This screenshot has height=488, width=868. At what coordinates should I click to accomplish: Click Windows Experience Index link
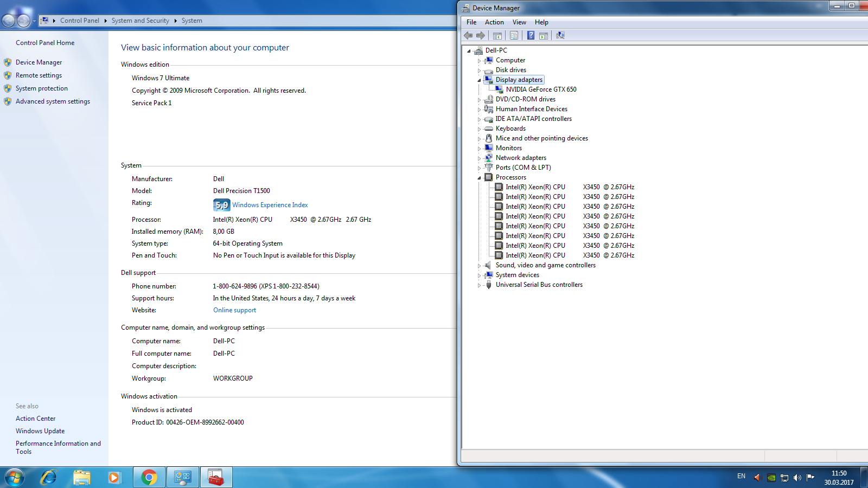pyautogui.click(x=270, y=205)
